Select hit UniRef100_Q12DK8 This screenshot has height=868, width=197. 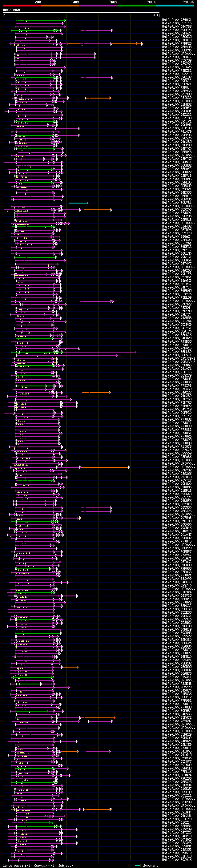coord(177,477)
